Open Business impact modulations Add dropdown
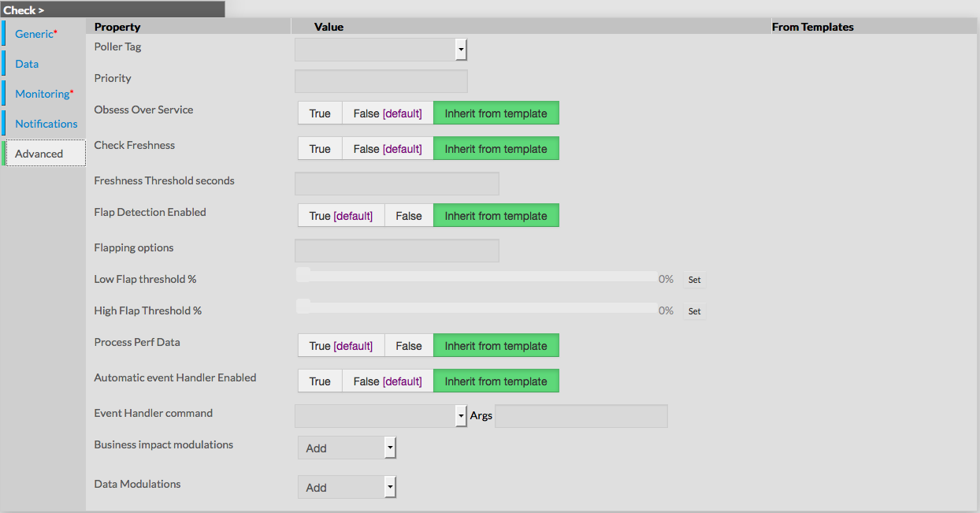 pyautogui.click(x=389, y=448)
